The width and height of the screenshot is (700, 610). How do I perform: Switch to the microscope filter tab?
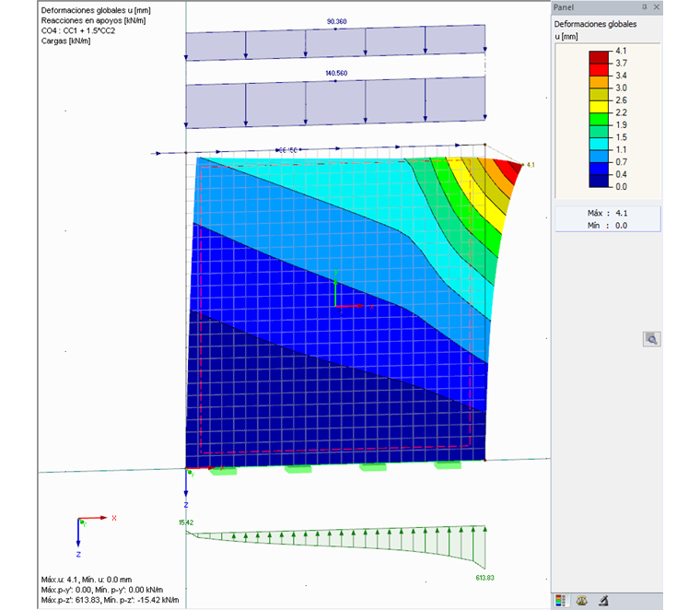click(603, 601)
